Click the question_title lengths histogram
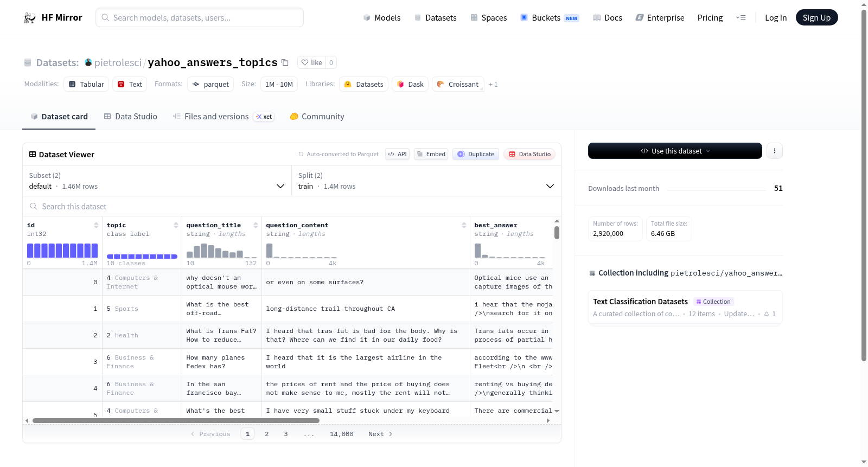Image resolution: width=868 pixels, height=467 pixels. click(222, 251)
